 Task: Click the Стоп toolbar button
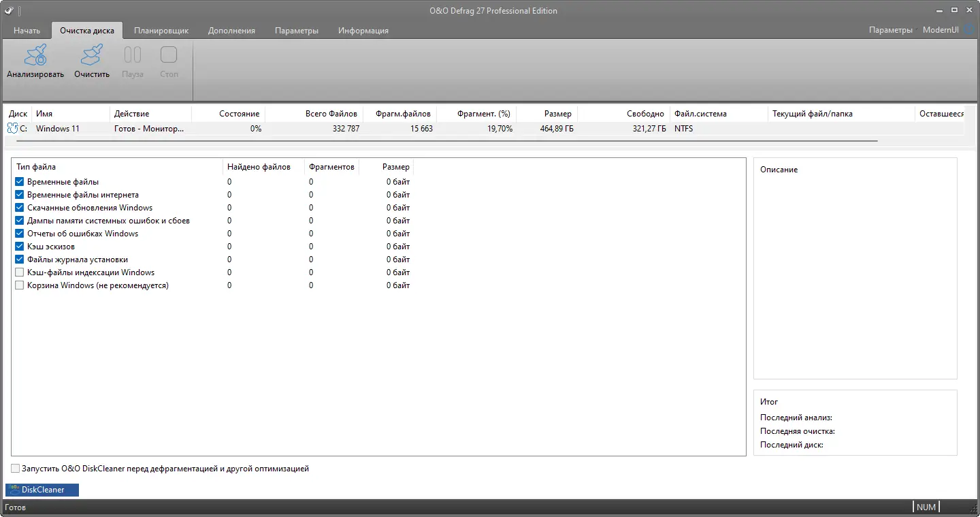169,62
